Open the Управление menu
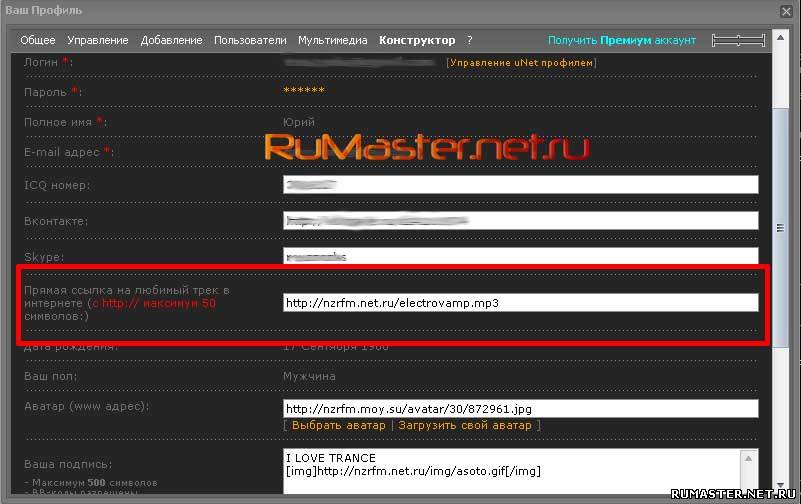Viewport: 801px width, 504px height. 98,40
